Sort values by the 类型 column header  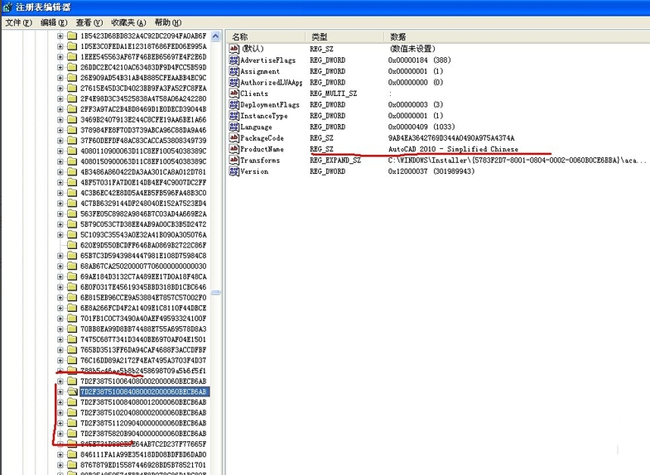344,37
